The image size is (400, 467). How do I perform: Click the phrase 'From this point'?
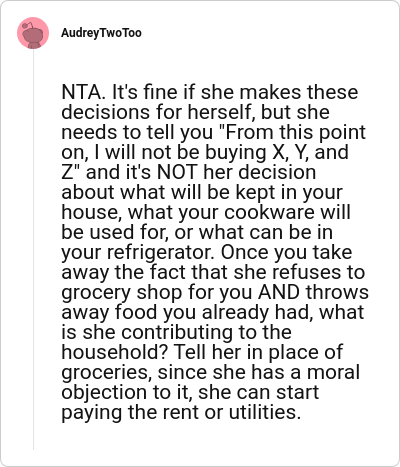[x=295, y=132]
